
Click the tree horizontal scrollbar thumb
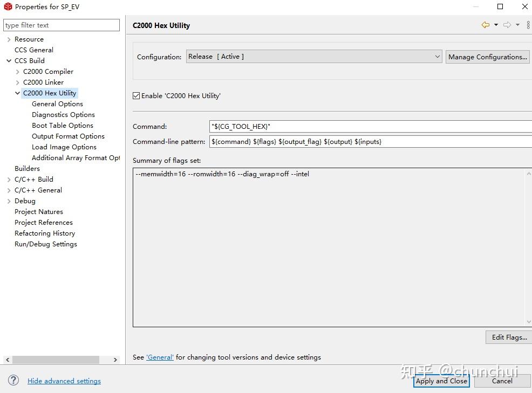56,360
